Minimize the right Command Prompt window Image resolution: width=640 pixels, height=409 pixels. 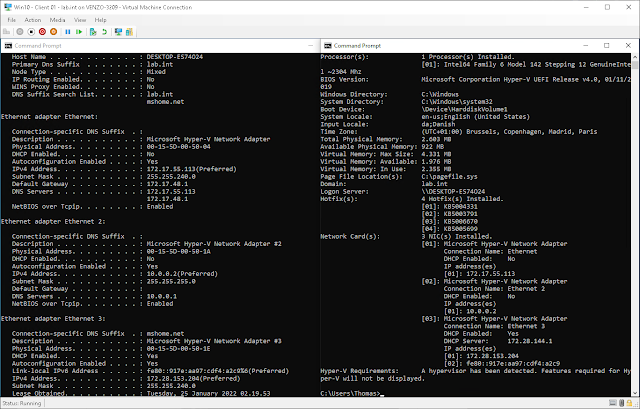585,46
